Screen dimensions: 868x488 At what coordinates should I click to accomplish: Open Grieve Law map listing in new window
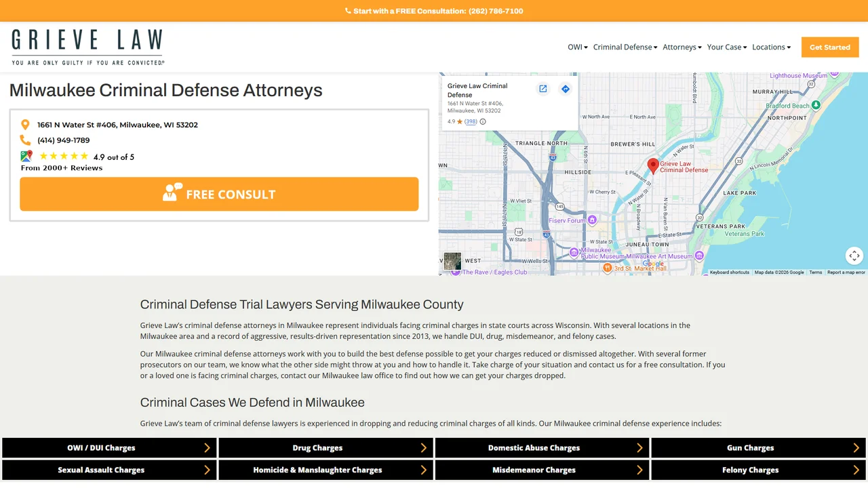[542, 89]
